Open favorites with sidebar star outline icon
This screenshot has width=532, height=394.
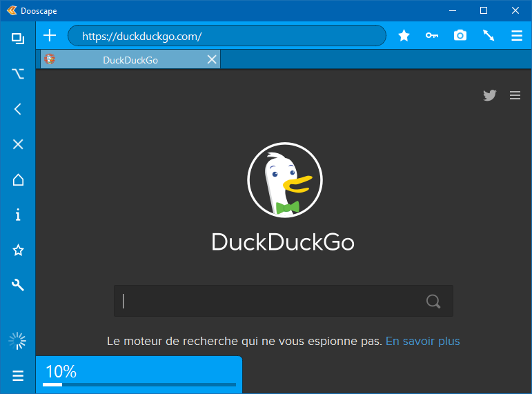pos(18,250)
